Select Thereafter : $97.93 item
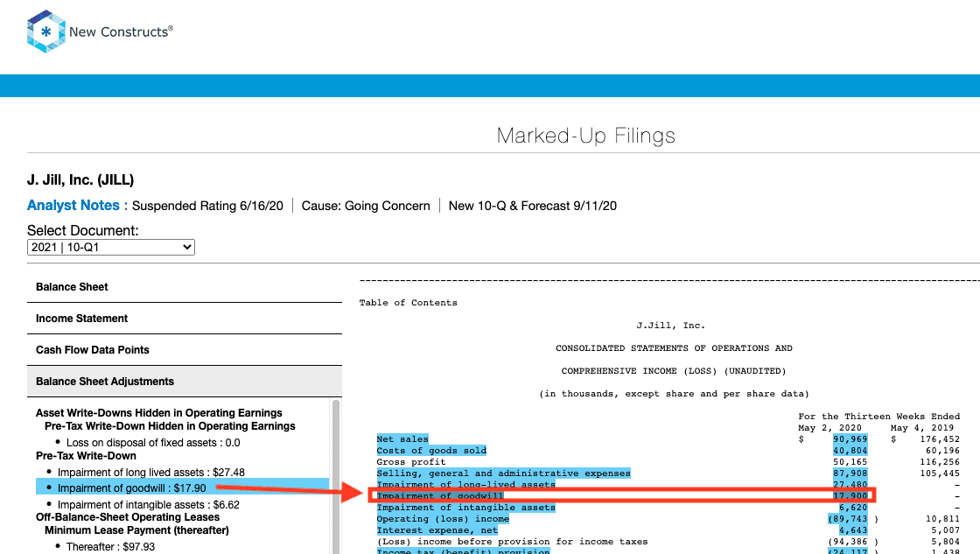Image resolution: width=980 pixels, height=554 pixels. 110,546
